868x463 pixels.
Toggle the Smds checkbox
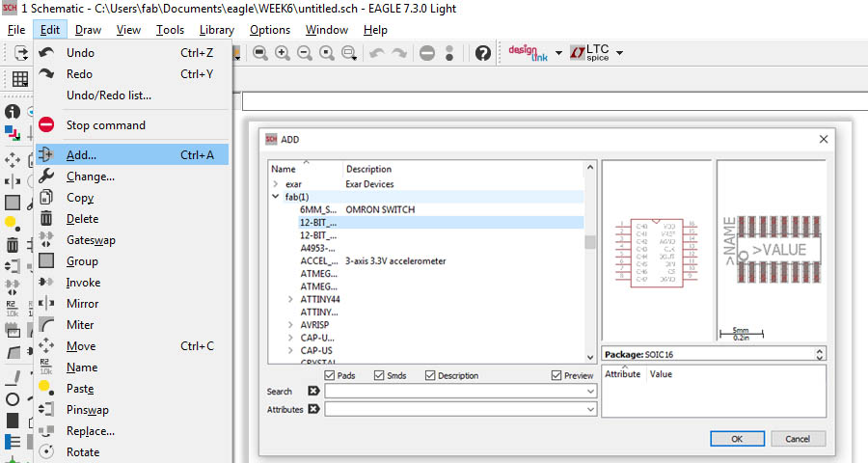coord(379,375)
